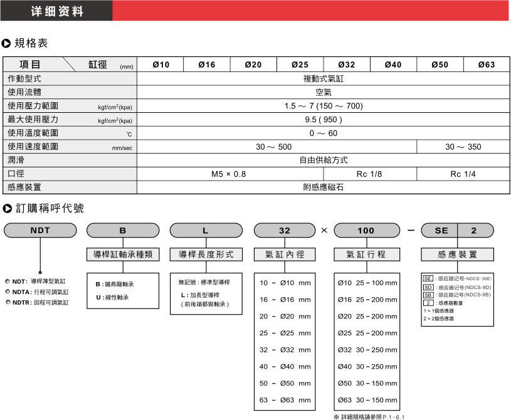The width and height of the screenshot is (511, 420).
Task: Click the small boxed SE icon in sensor legend
Action: [x=427, y=278]
